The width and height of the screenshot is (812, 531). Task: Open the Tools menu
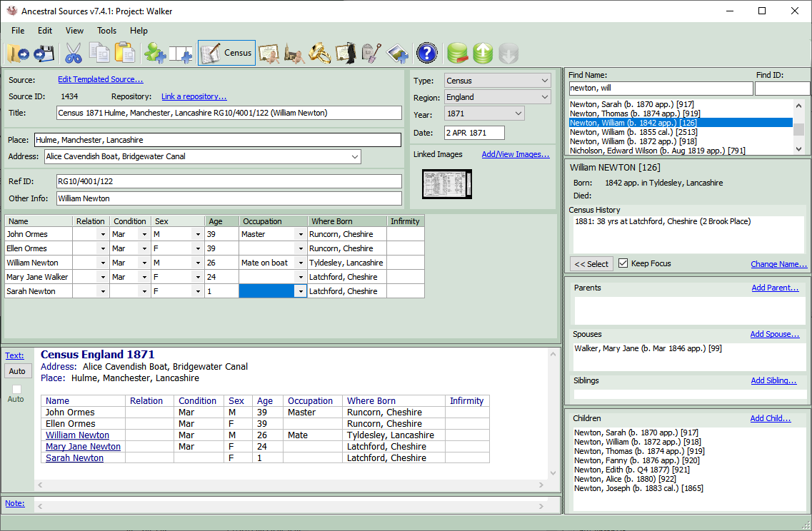coord(107,31)
